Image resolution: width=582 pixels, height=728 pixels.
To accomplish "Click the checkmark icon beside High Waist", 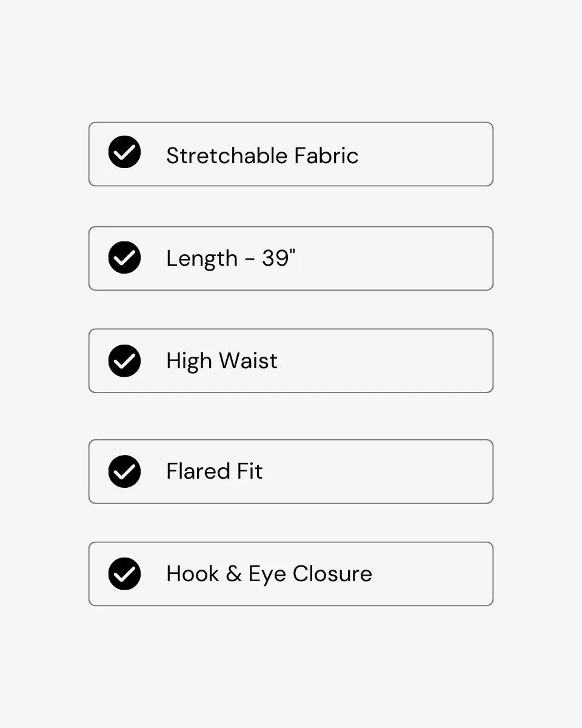I will point(124,361).
